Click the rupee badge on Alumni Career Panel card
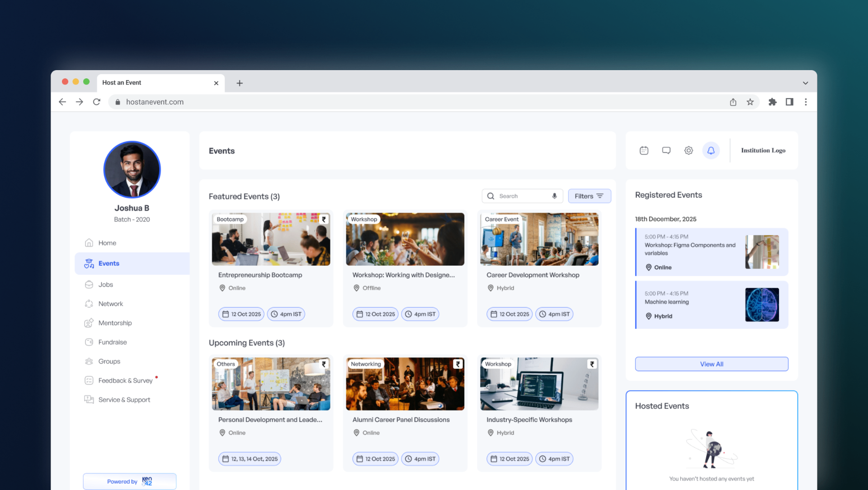This screenshot has width=868, height=490. [x=458, y=364]
